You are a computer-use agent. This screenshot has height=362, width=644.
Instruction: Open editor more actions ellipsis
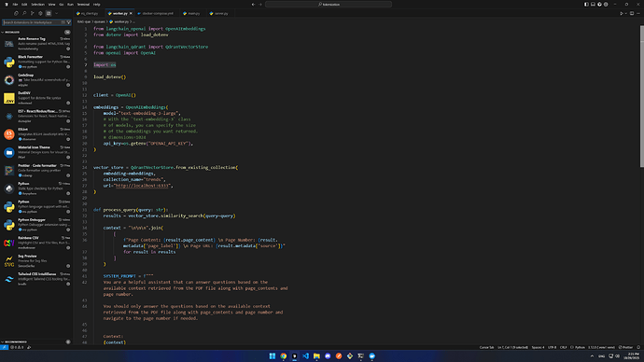(638, 13)
